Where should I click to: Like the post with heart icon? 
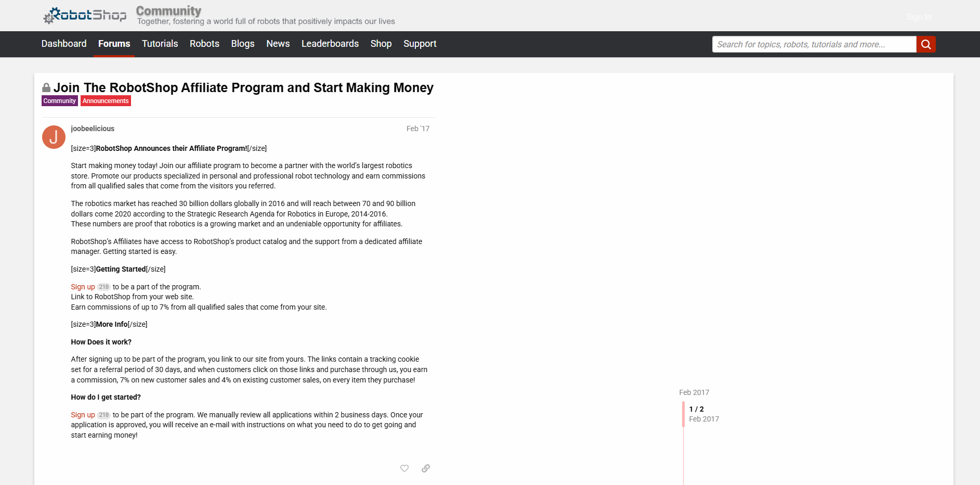click(404, 468)
